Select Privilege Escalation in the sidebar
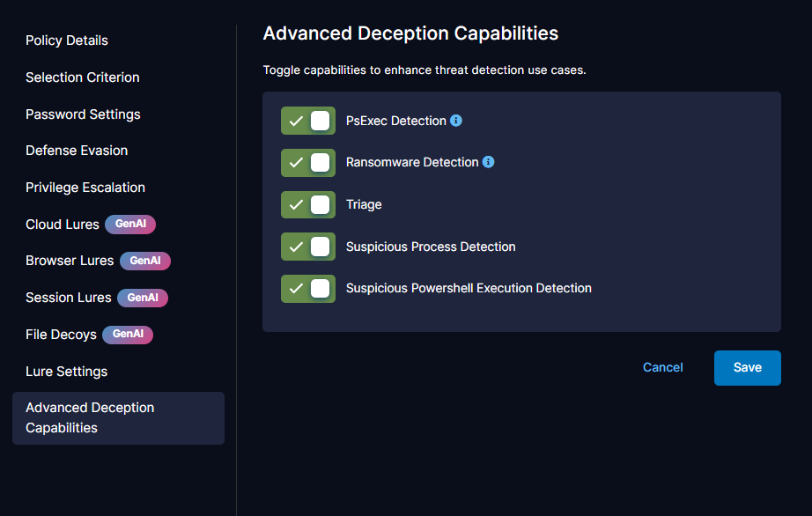This screenshot has width=812, height=516. tap(85, 188)
